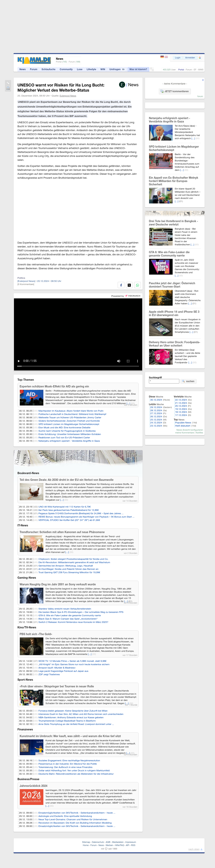Open the '0 Kommentare' link

tap(26, 284)
